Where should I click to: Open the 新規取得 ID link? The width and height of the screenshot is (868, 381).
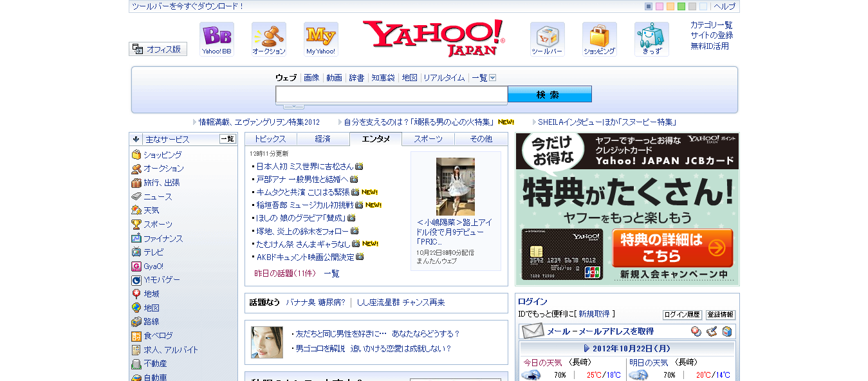click(594, 314)
